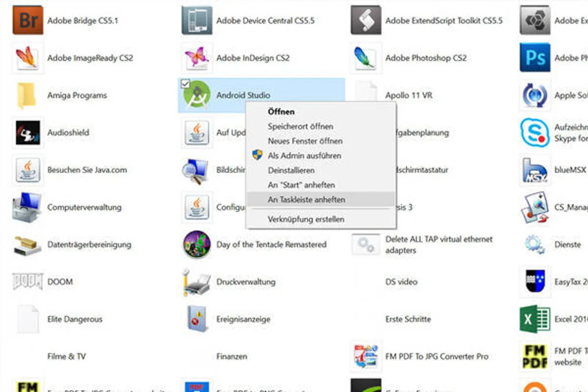Select the Adobe ExtendScript Toolkit CS5.5 icon
The height and width of the screenshot is (392, 588).
(x=366, y=20)
